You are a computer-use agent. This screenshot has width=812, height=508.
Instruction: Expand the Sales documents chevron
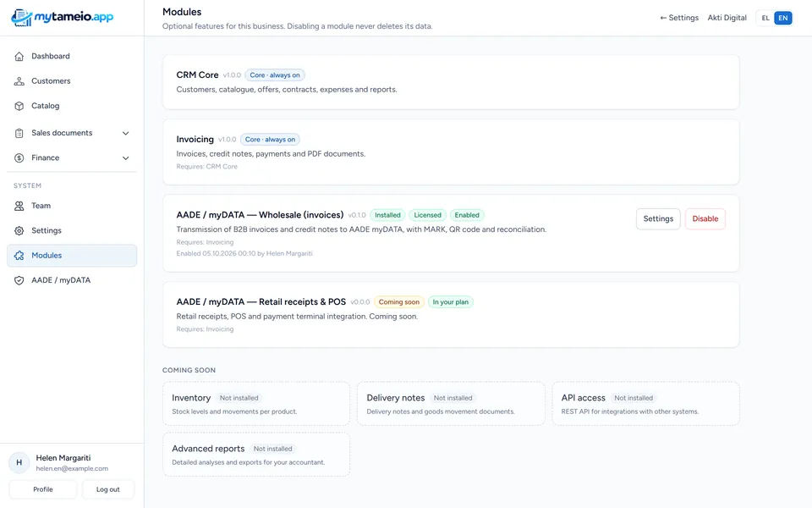(125, 133)
